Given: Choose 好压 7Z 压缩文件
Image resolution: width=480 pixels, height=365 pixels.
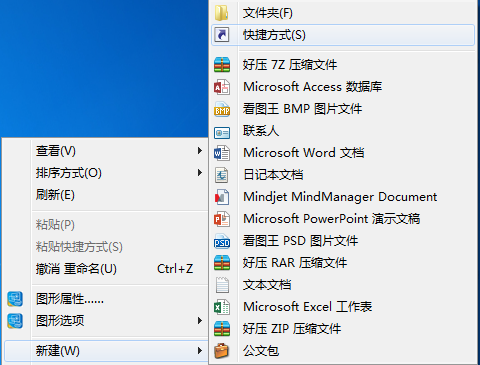Looking at the screenshot, I should click(343, 64).
